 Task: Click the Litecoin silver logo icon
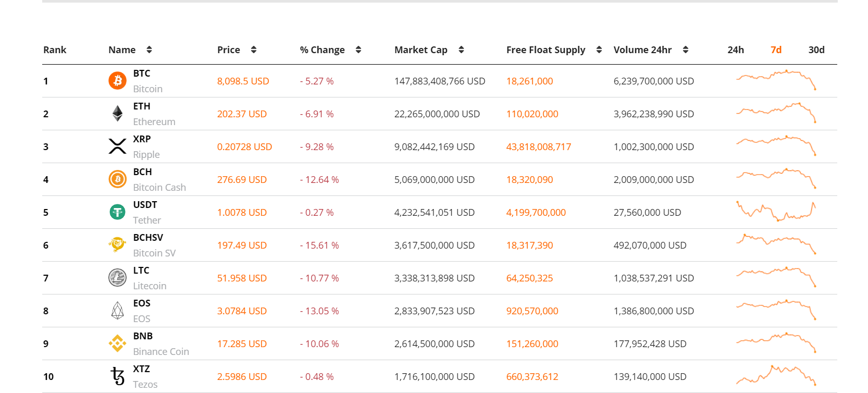tap(117, 278)
